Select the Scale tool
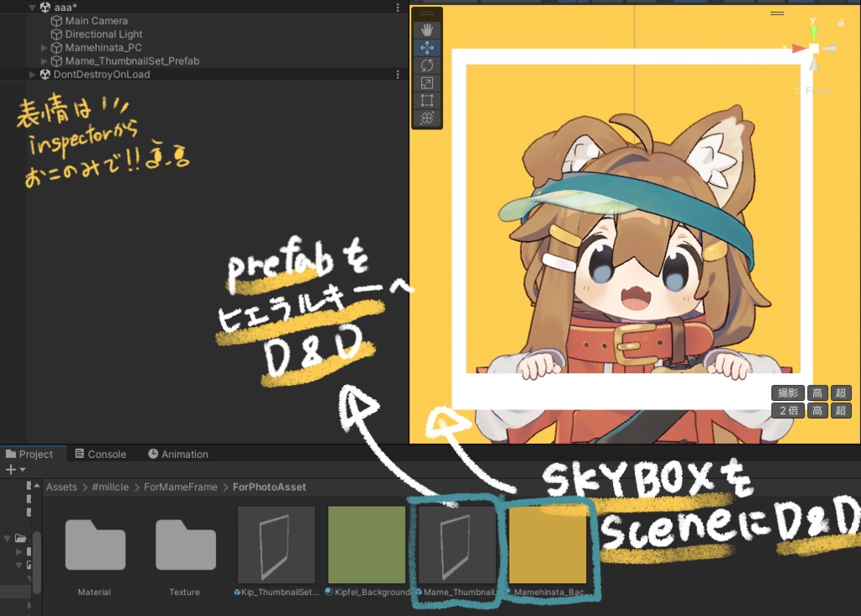Image resolution: width=861 pixels, height=616 pixels. (426, 83)
